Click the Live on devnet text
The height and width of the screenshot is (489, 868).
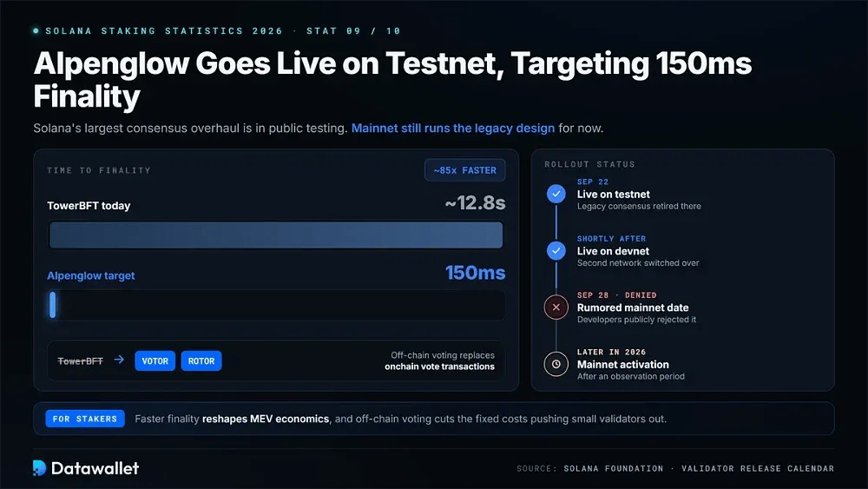[x=613, y=251]
